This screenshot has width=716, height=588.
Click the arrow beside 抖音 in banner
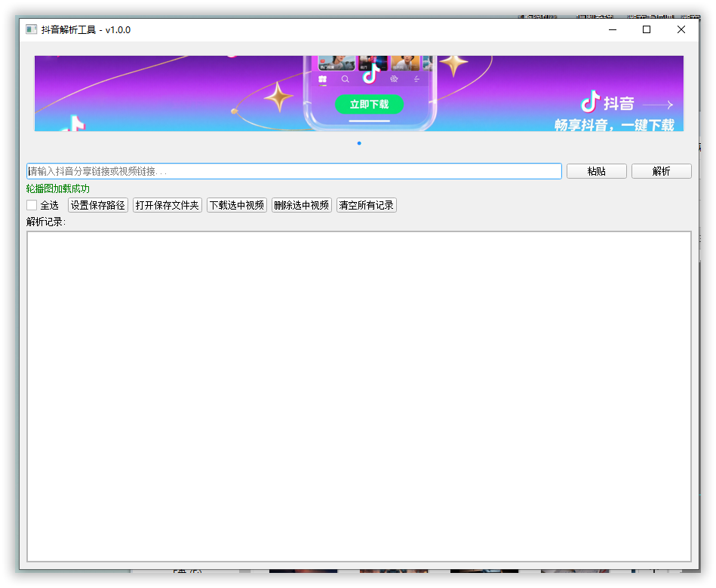coord(658,105)
